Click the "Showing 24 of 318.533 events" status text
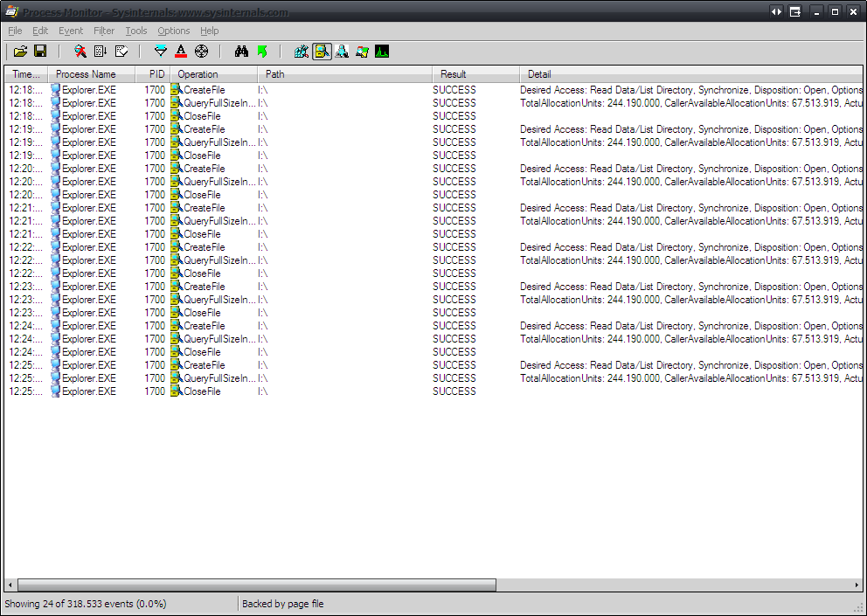This screenshot has height=616, width=867. (x=86, y=604)
